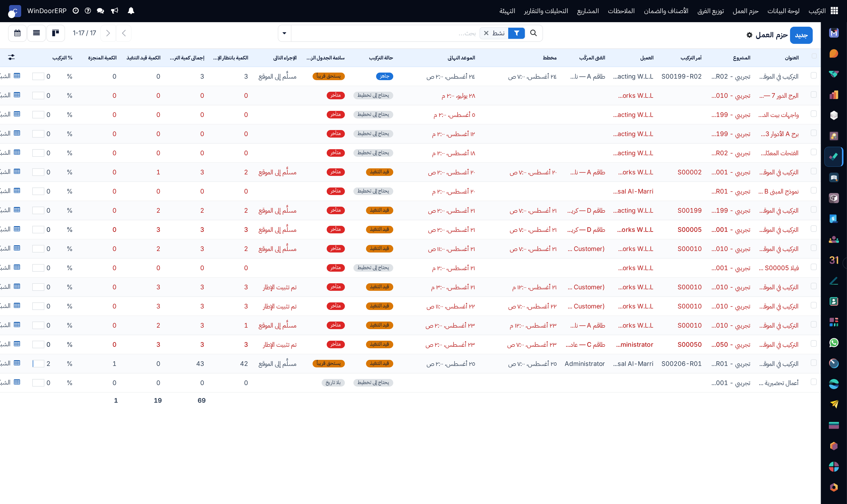The image size is (847, 504).
Task: Sort by العميل column header
Action: click(x=647, y=58)
